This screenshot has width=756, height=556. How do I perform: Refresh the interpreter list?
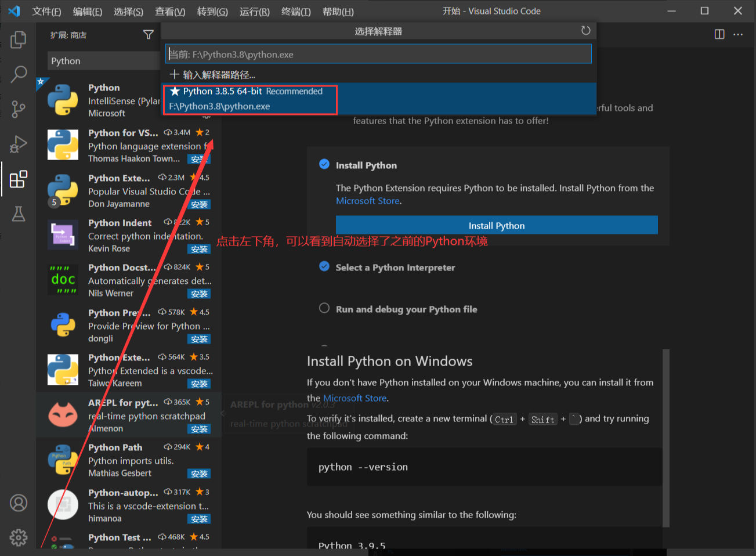click(x=586, y=31)
